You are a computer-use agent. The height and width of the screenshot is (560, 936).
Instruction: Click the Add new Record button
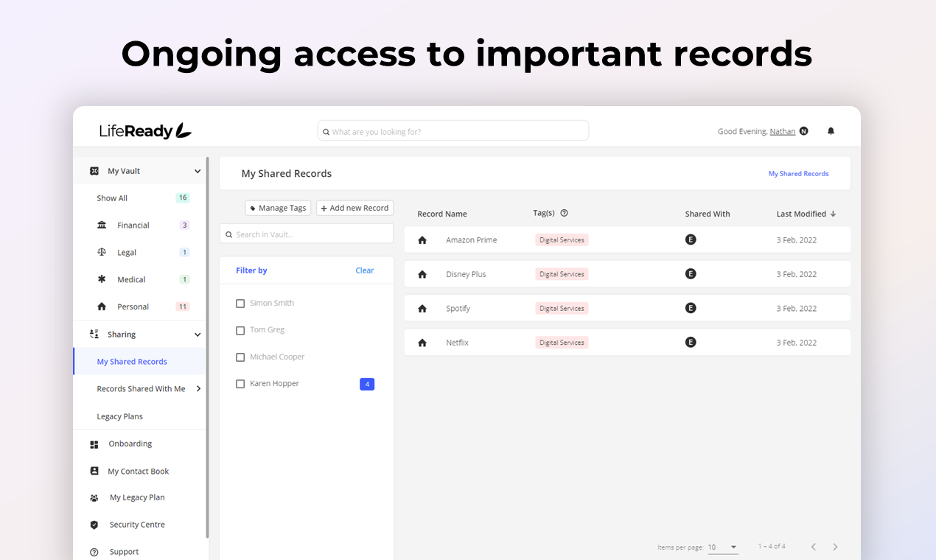355,208
